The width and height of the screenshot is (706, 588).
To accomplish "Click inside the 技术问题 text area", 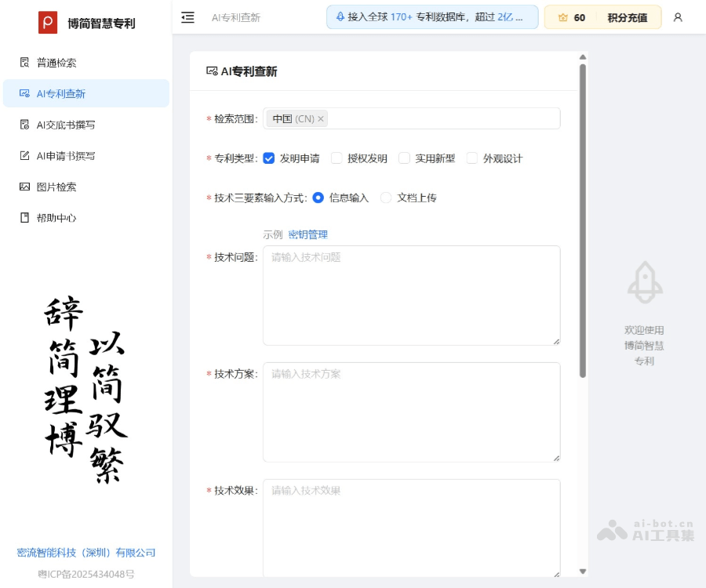I will [412, 295].
